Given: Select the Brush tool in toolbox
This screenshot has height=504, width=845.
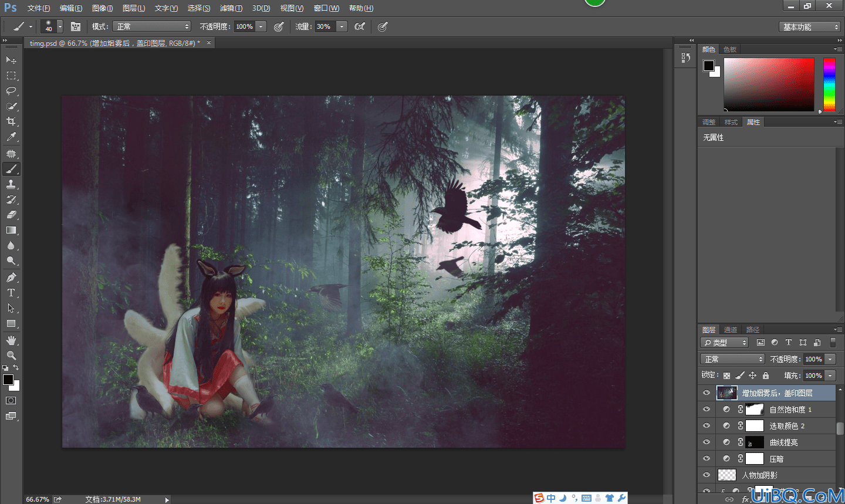Looking at the screenshot, I should (11, 169).
